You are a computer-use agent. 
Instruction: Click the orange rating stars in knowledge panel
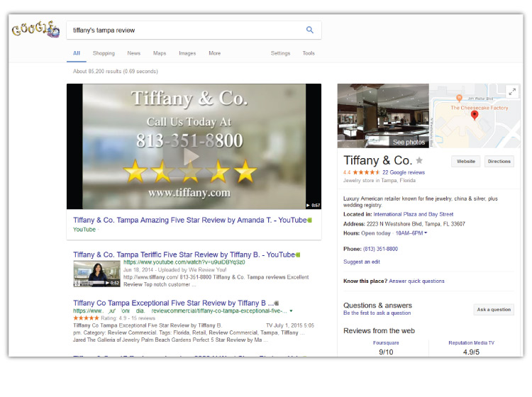tap(366, 172)
